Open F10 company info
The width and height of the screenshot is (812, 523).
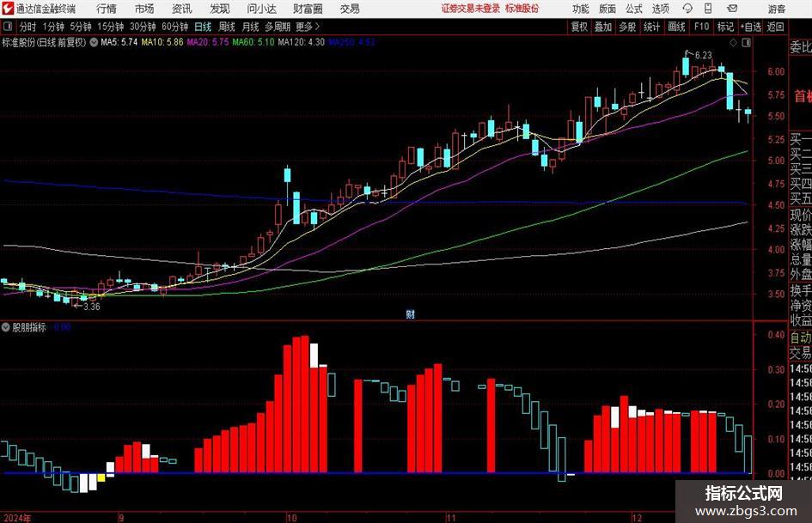tap(701, 27)
